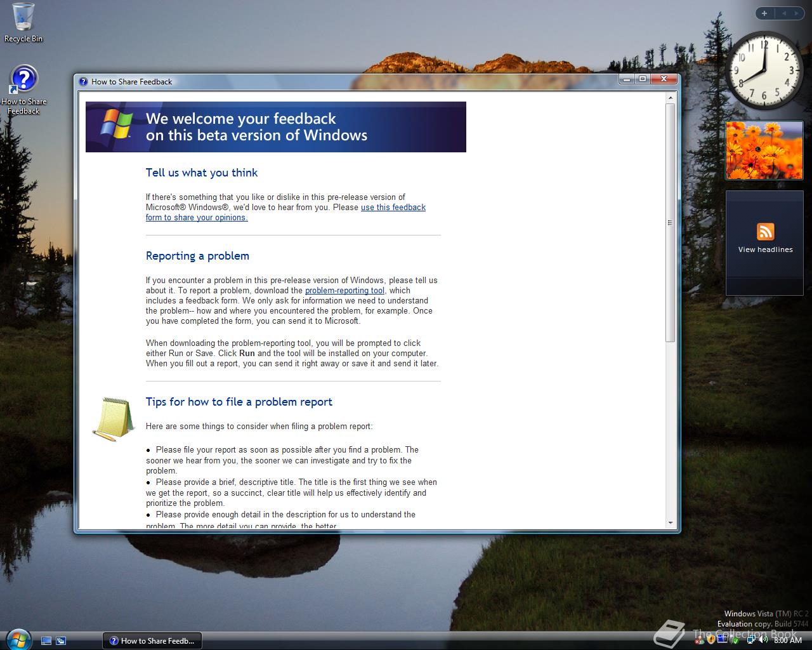812x650 pixels.
Task: Click the help icon in window title bar
Action: [x=83, y=81]
